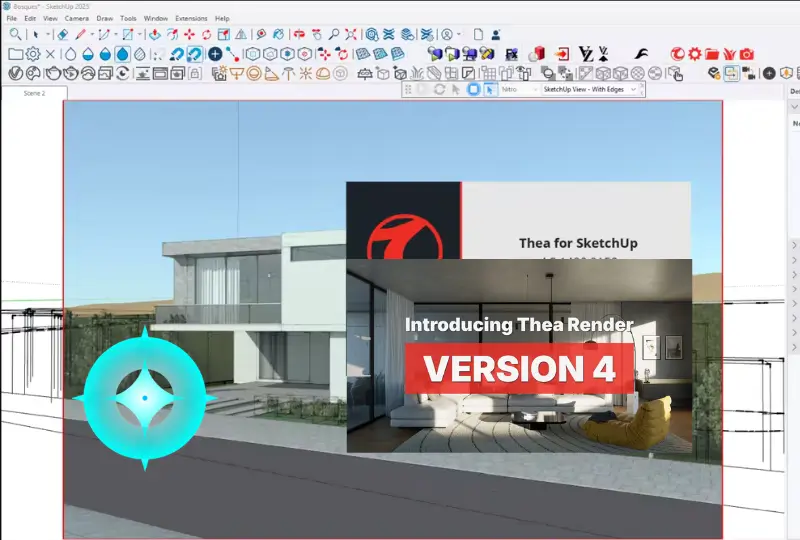Click the magnifier Search icon in toolbar
800x540 pixels.
click(x=15, y=34)
